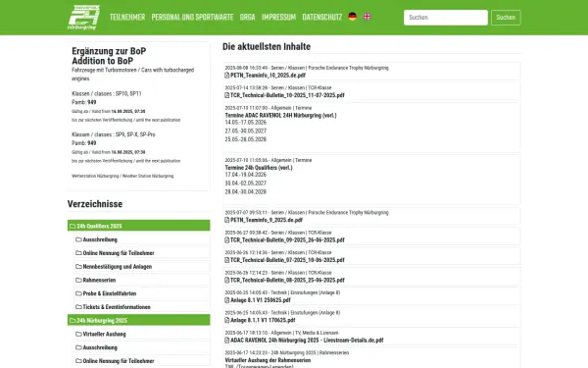
Task: Click folder icon next to Virtueller Aushang
Action: pyautogui.click(x=78, y=334)
